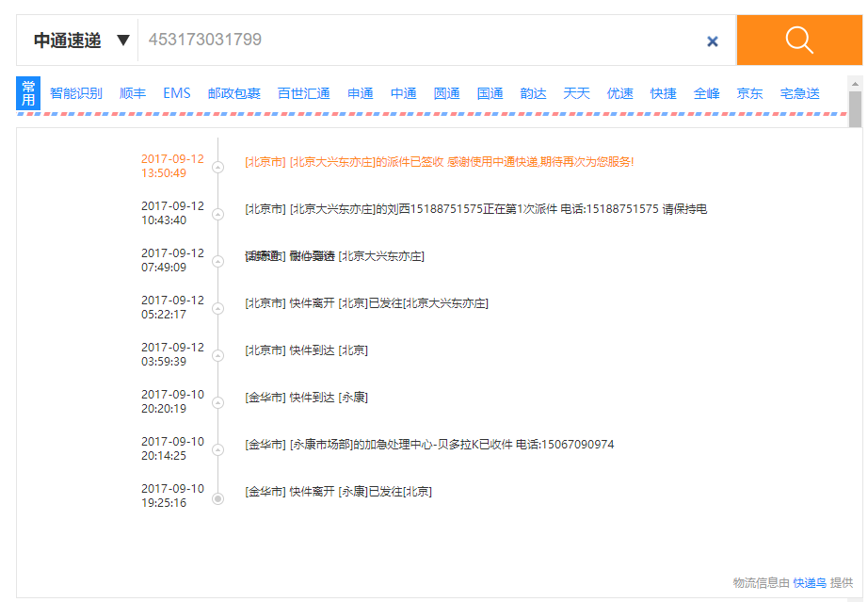This screenshot has height=602, width=868.
Task: Click the scrollbar up arrow
Action: [855, 83]
